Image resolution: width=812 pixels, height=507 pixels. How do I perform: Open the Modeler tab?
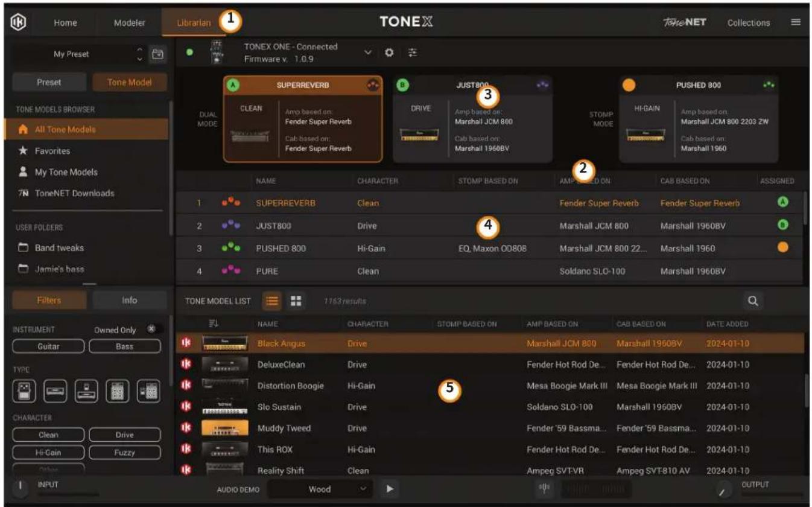tap(130, 23)
